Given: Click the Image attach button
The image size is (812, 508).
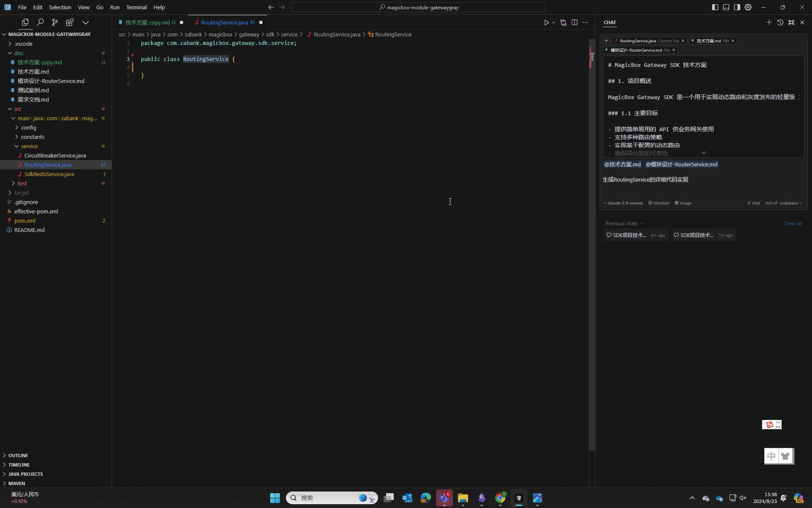Looking at the screenshot, I should click(683, 203).
